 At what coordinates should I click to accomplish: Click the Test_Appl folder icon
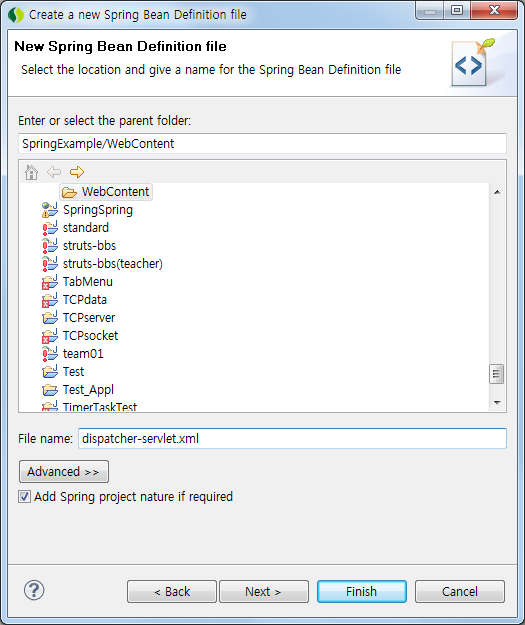[50, 390]
